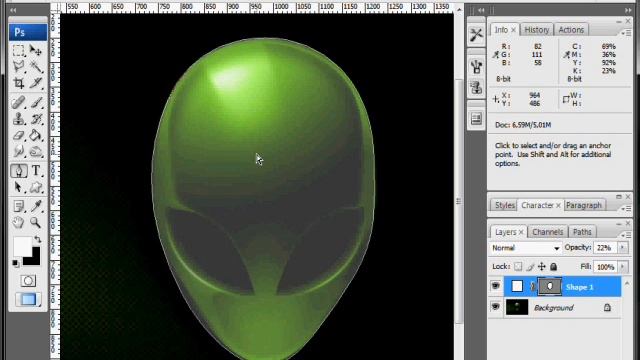This screenshot has width=640, height=360.
Task: Toggle lock position
Action: click(x=542, y=267)
